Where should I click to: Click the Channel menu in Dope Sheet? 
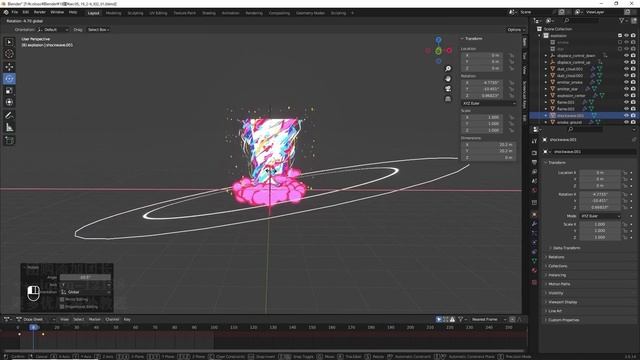click(x=112, y=319)
